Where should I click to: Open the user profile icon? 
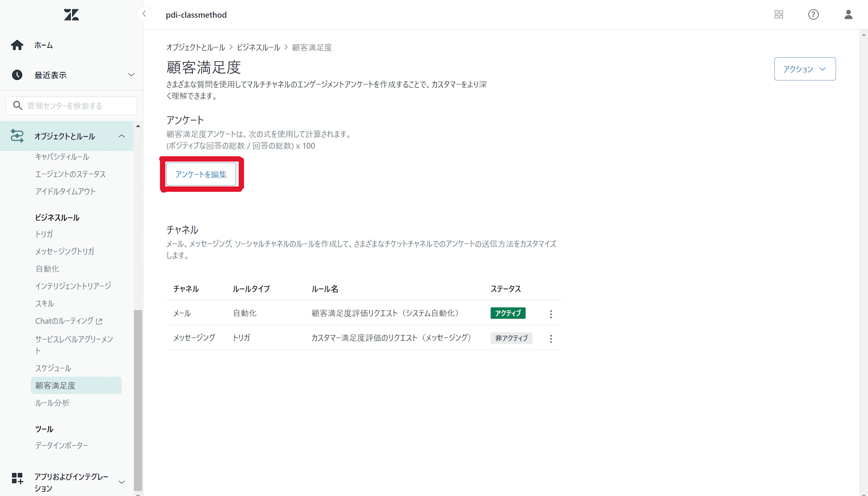point(848,14)
